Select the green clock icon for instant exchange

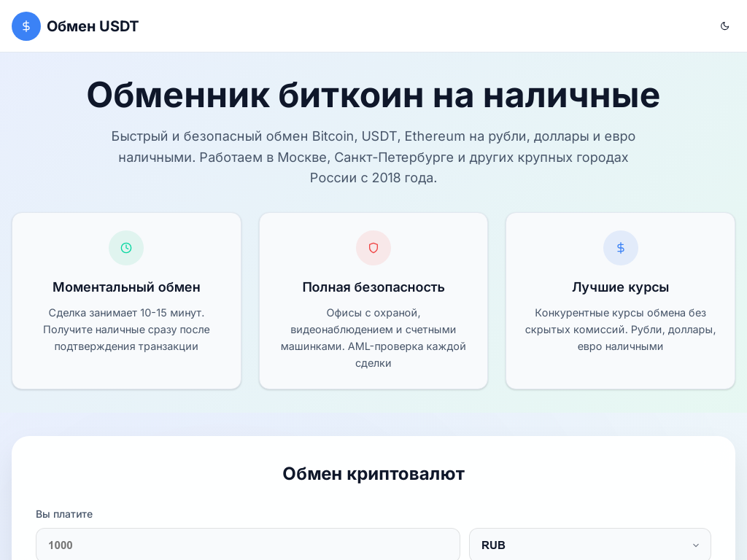pos(126,248)
